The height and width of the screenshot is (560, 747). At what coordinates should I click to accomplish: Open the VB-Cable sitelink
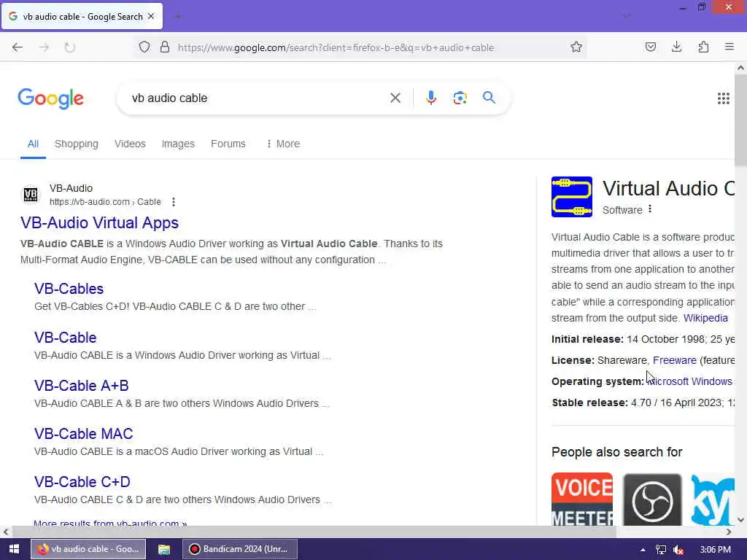tap(65, 338)
